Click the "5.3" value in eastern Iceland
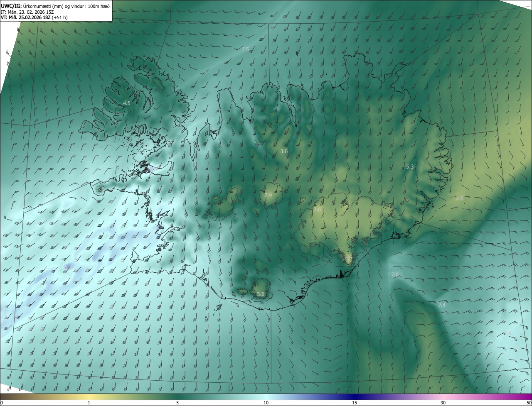Viewport: 532px width, 406px height. [410, 166]
